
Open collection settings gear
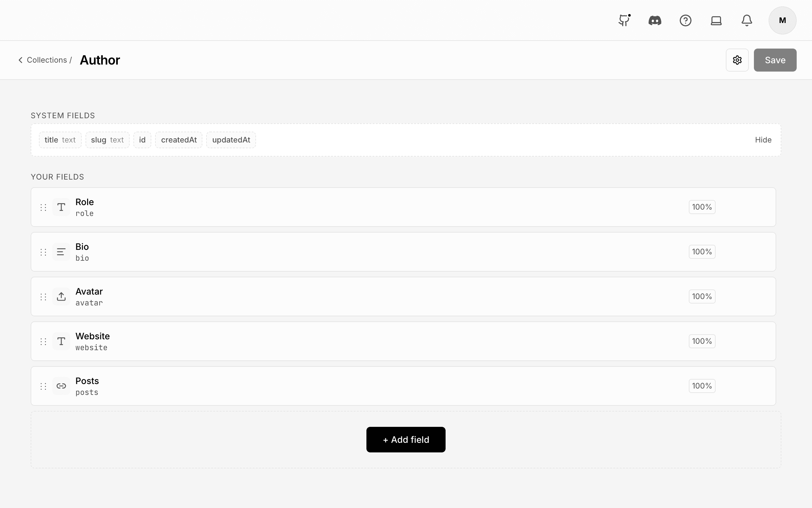(737, 60)
